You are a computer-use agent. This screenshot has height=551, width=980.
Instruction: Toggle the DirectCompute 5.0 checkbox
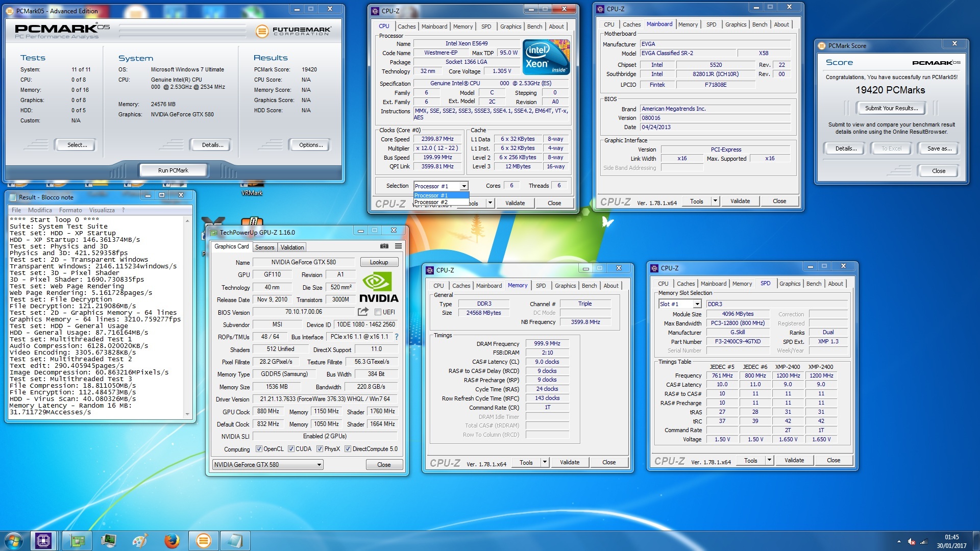[x=348, y=449]
